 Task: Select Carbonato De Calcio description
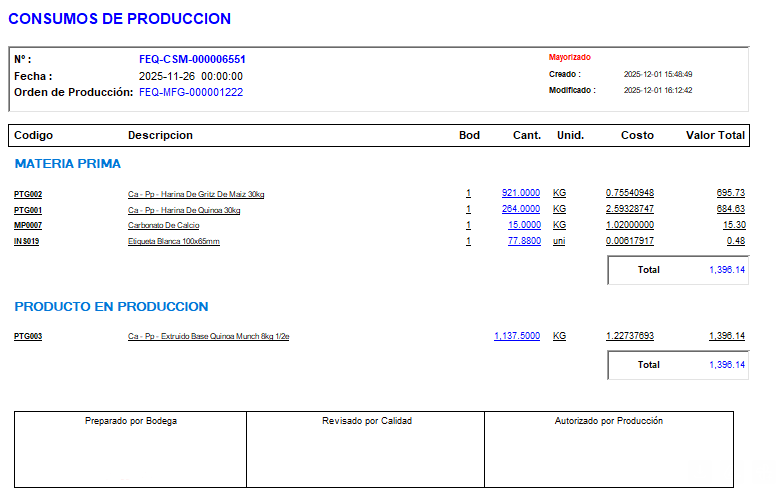pyautogui.click(x=162, y=226)
